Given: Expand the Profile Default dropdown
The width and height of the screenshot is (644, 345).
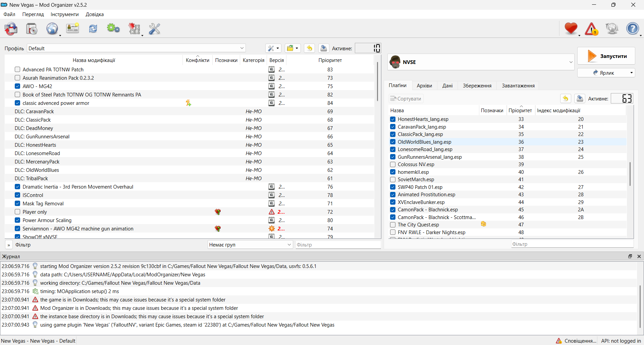Looking at the screenshot, I should point(136,48).
